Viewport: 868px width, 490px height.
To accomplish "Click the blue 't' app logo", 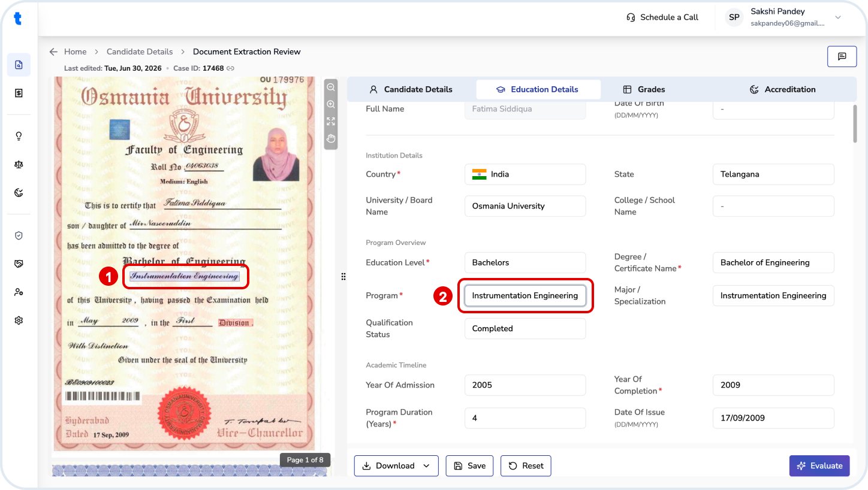I will 18,18.
